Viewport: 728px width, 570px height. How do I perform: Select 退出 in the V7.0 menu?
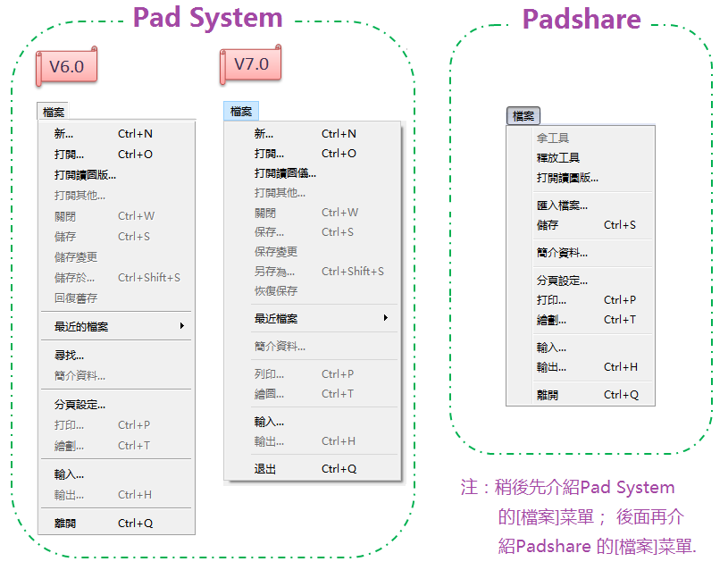click(x=265, y=469)
